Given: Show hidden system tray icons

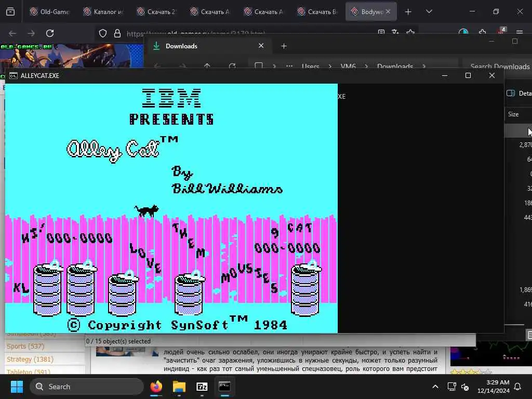Looking at the screenshot, I should click(x=435, y=387).
